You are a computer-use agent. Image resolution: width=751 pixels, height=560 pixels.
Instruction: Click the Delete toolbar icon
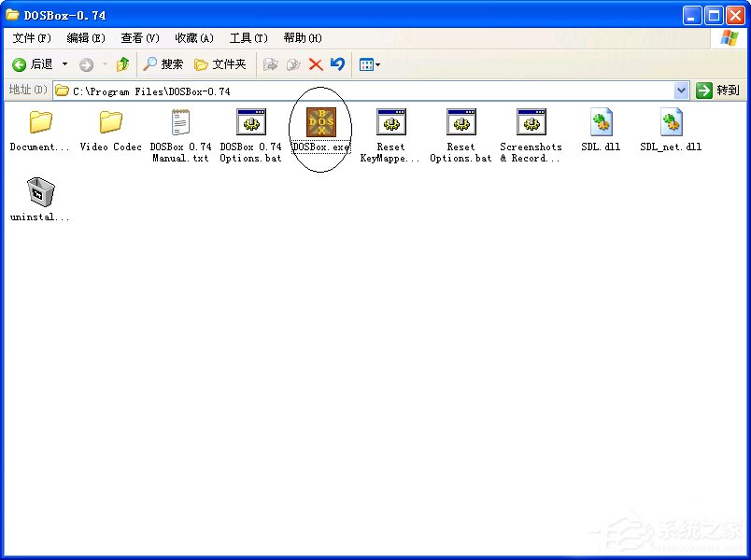[316, 64]
